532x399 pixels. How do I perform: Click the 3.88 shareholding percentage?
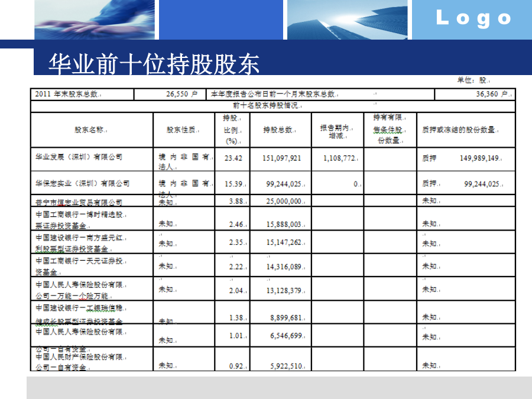(x=236, y=201)
